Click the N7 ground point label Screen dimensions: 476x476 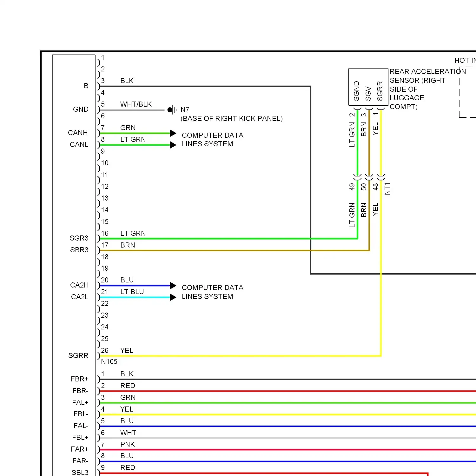click(x=185, y=110)
